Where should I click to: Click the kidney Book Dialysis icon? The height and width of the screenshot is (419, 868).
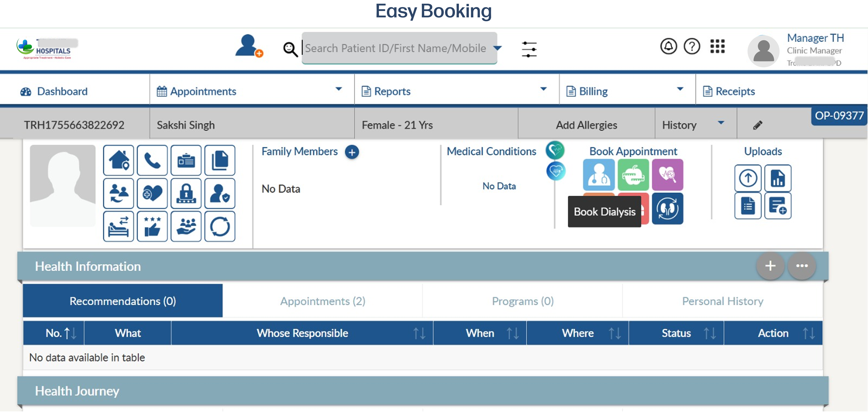pos(668,209)
